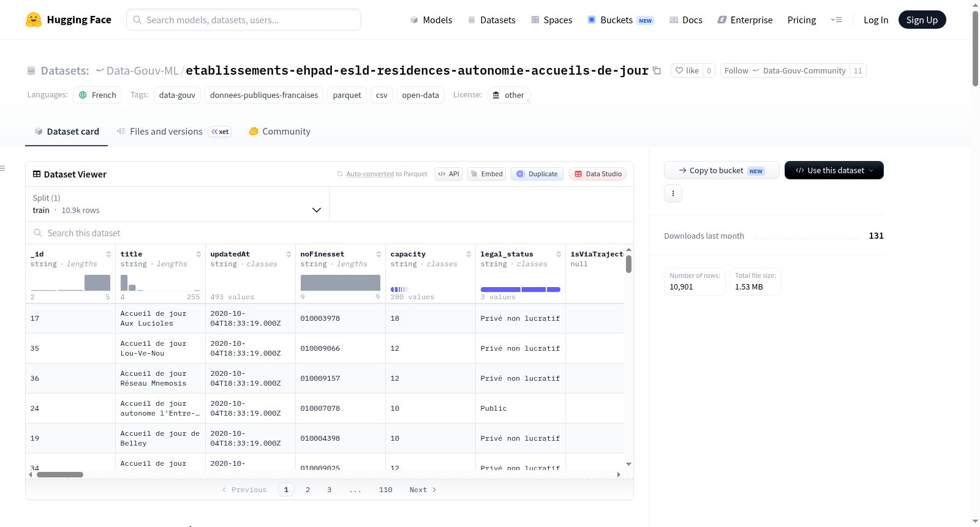This screenshot has height=527, width=980.
Task: Toggle the left sidebar handle icon
Action: (x=2, y=168)
